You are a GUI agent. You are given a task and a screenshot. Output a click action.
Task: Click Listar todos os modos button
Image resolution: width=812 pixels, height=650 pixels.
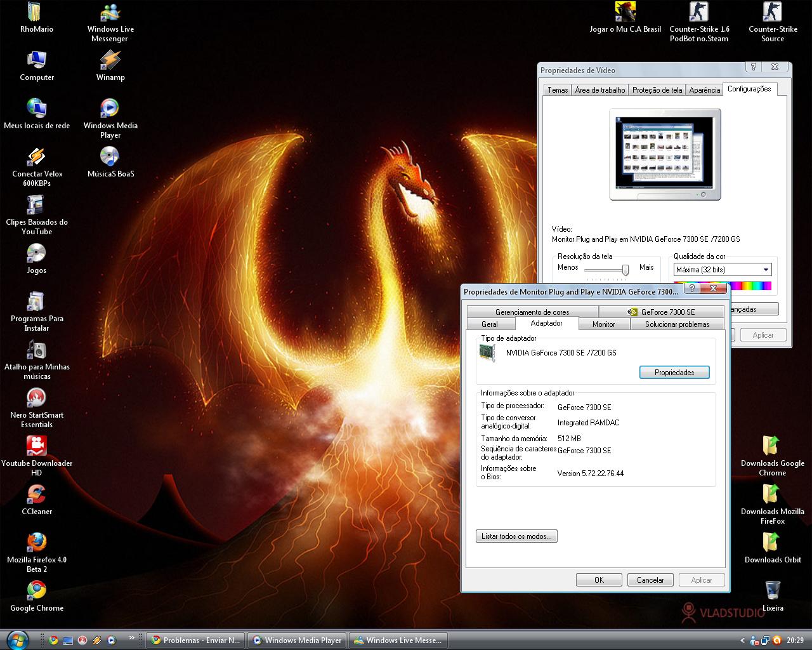pyautogui.click(x=516, y=536)
